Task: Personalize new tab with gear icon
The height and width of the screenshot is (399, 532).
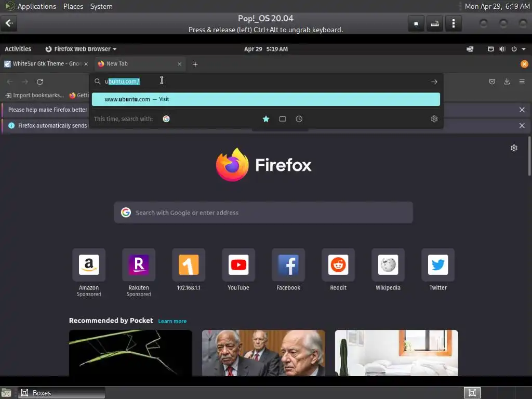Action: coord(514,148)
